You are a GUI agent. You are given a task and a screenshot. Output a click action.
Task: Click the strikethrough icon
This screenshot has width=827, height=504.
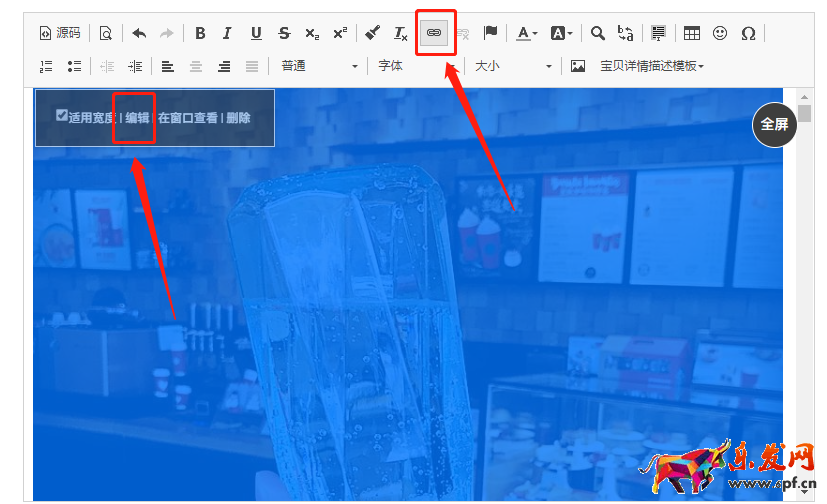(x=284, y=33)
